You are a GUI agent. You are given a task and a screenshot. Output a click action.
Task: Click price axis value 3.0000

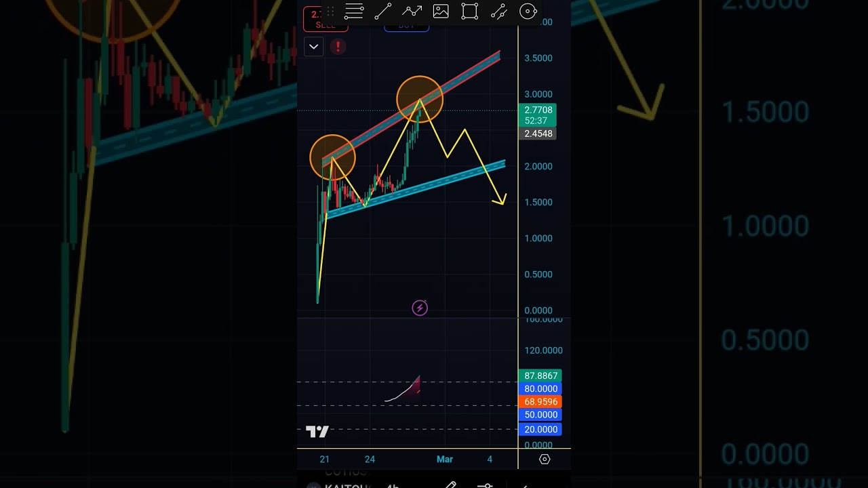tap(538, 94)
